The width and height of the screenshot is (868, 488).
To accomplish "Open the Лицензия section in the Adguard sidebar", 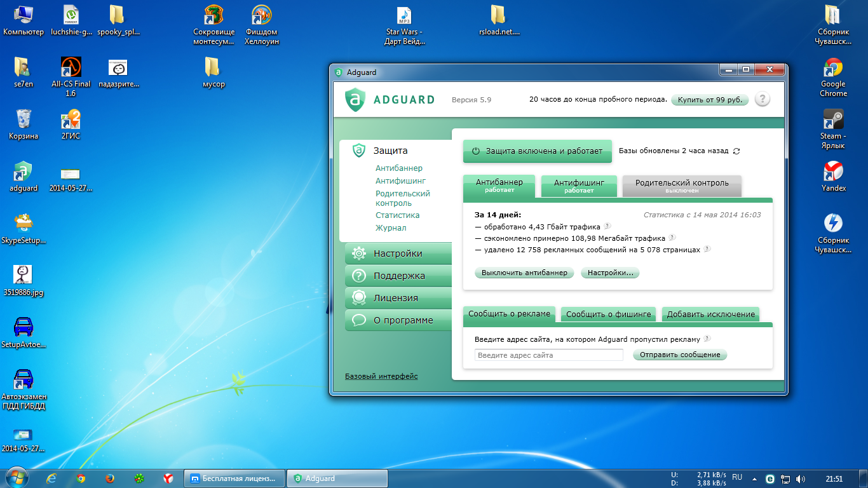I will click(x=398, y=298).
